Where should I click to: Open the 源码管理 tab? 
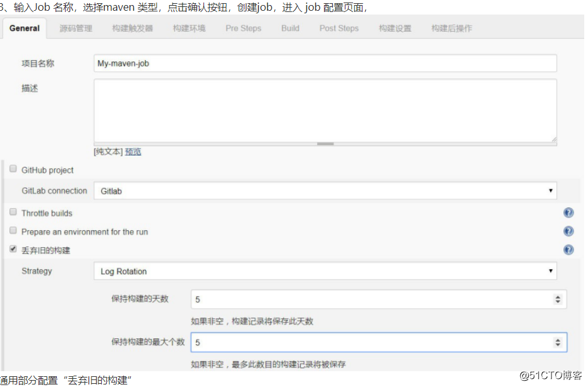click(76, 28)
